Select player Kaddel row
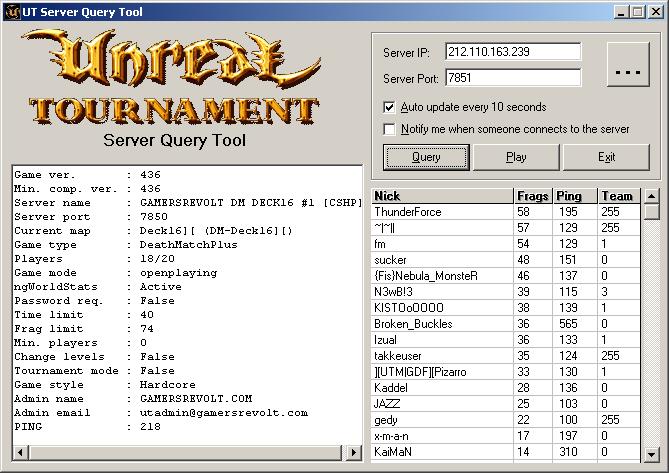This screenshot has height=473, width=669. 506,388
